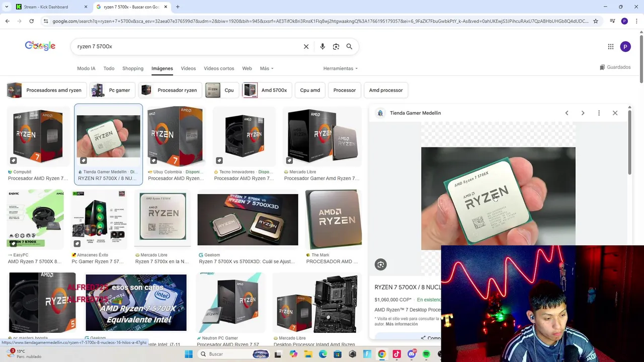Filter by Amd 5700x chip
This screenshot has width=644, height=362.
tap(266, 90)
